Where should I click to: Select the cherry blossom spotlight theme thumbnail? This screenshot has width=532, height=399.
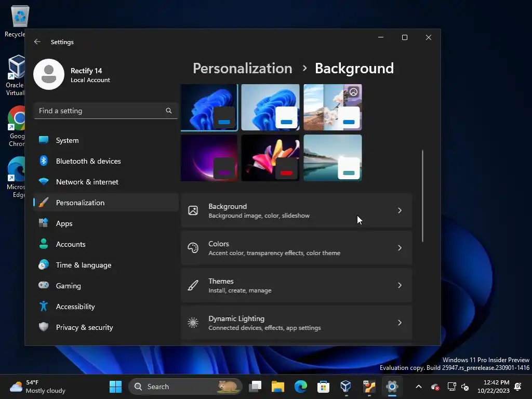tap(332, 107)
